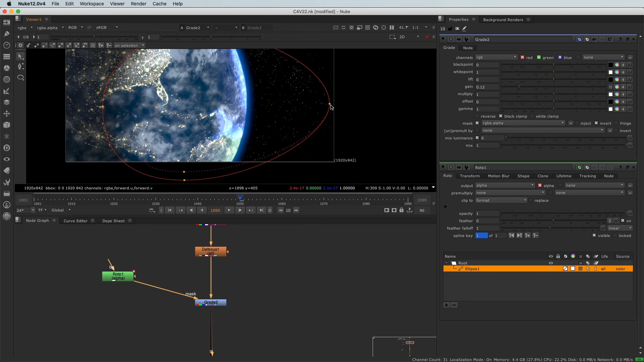This screenshot has height=362, width=644.
Task: Enable the white clamp checkbox
Action: click(532, 116)
